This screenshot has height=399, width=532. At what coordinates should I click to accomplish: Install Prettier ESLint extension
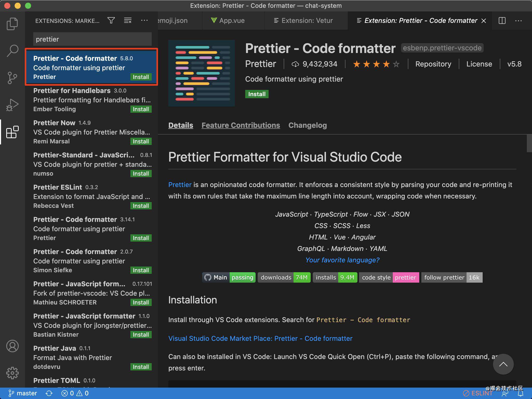pos(141,206)
